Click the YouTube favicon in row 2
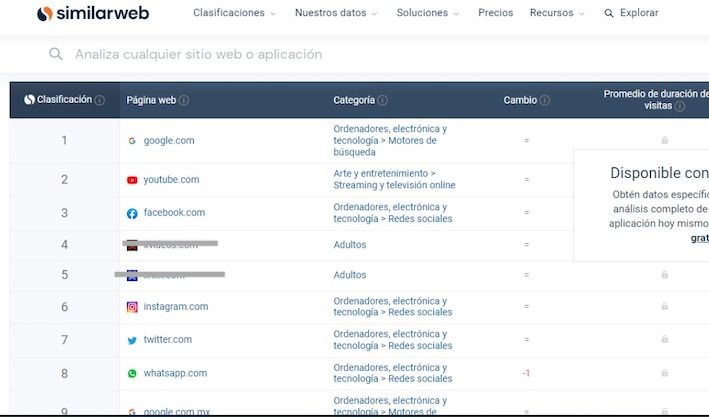 coord(132,180)
